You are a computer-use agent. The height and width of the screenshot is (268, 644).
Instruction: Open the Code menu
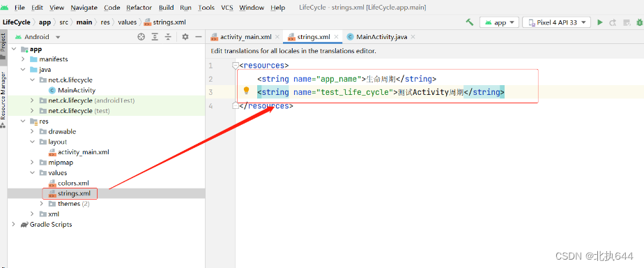[112, 8]
